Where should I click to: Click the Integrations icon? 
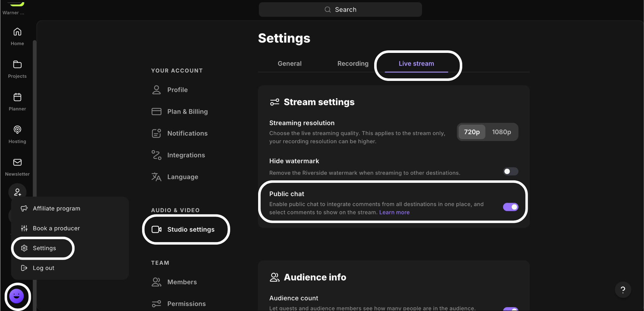(x=156, y=155)
